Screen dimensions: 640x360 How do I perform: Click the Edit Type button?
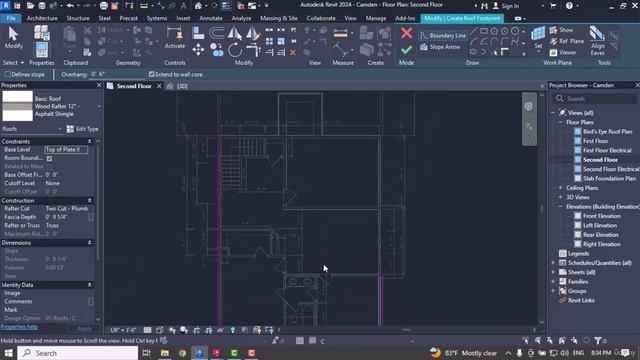pyautogui.click(x=83, y=129)
